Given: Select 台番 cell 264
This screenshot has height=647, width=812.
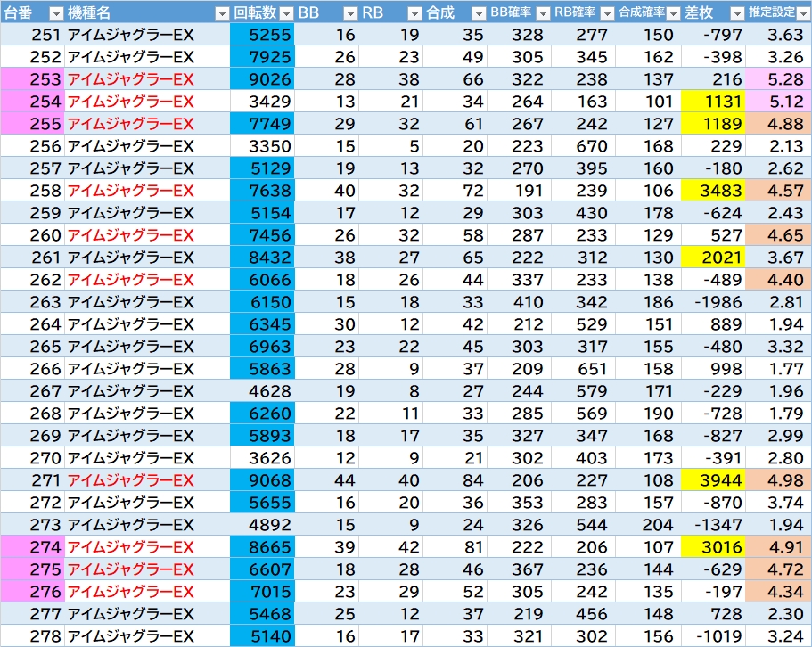Looking at the screenshot, I should click(32, 324).
